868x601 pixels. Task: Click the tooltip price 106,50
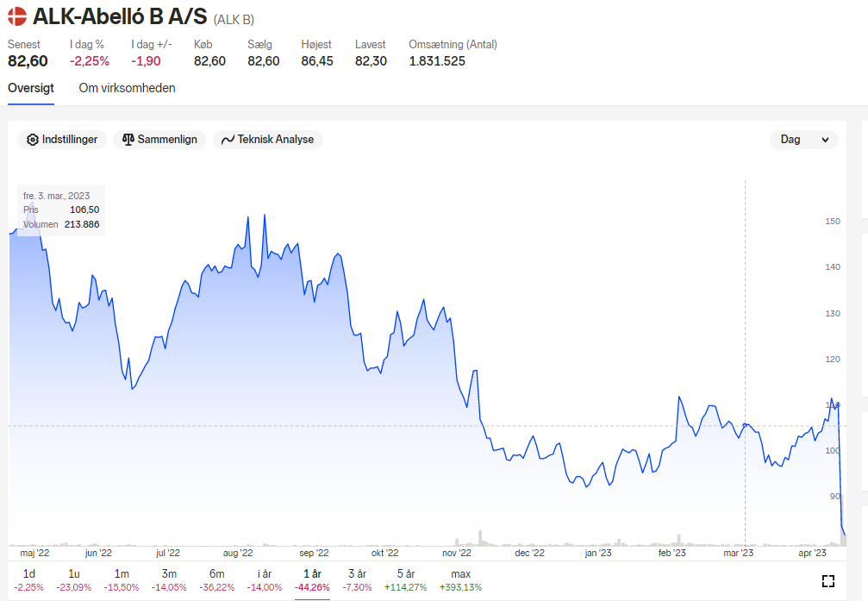84,210
